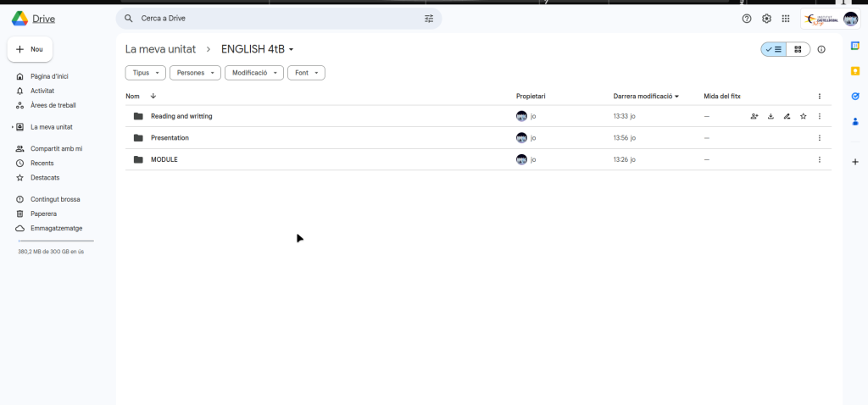Image resolution: width=868 pixels, height=405 pixels.
Task: Switch to grid view layout
Action: click(797, 49)
